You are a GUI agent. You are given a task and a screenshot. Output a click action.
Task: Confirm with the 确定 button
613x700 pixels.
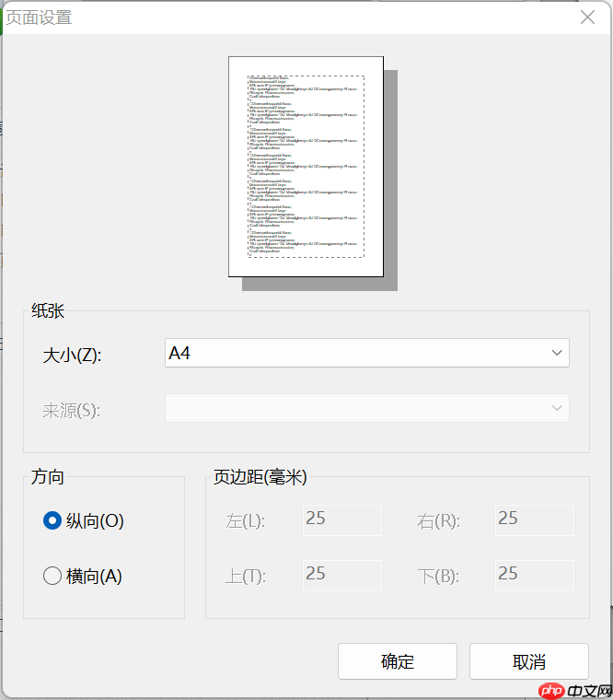click(x=398, y=661)
